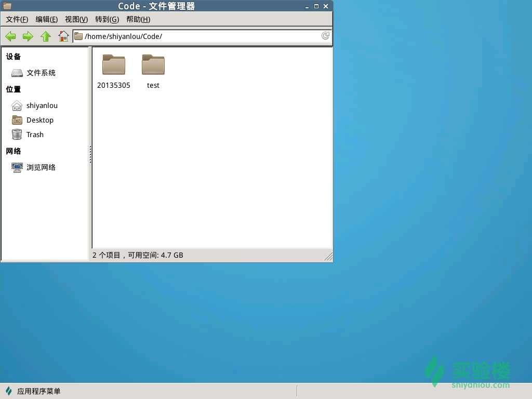This screenshot has width=532, height=399.
Task: Maximize the file manager window
Action: (x=316, y=6)
